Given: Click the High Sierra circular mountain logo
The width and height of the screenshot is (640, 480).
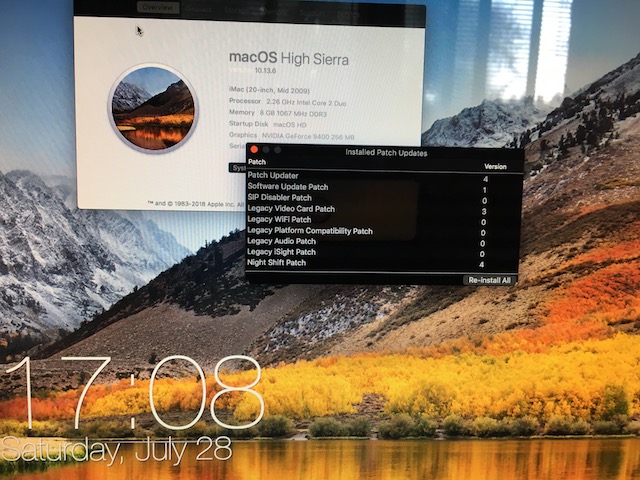Looking at the screenshot, I should click(153, 109).
